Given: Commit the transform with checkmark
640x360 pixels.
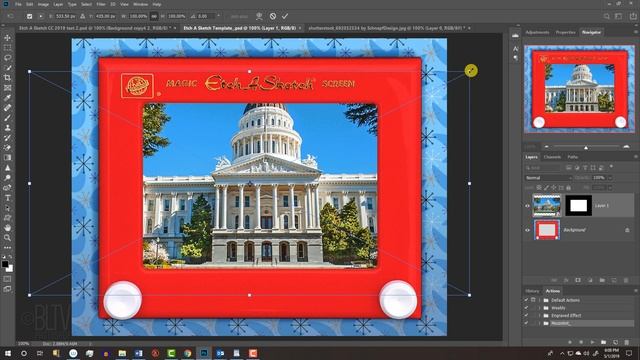Looking at the screenshot, I should 285,16.
